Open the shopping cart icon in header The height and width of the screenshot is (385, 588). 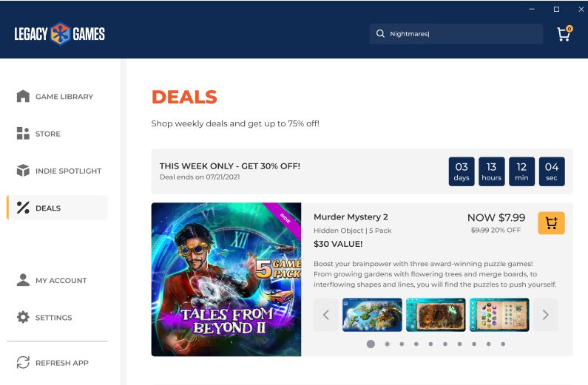point(564,34)
